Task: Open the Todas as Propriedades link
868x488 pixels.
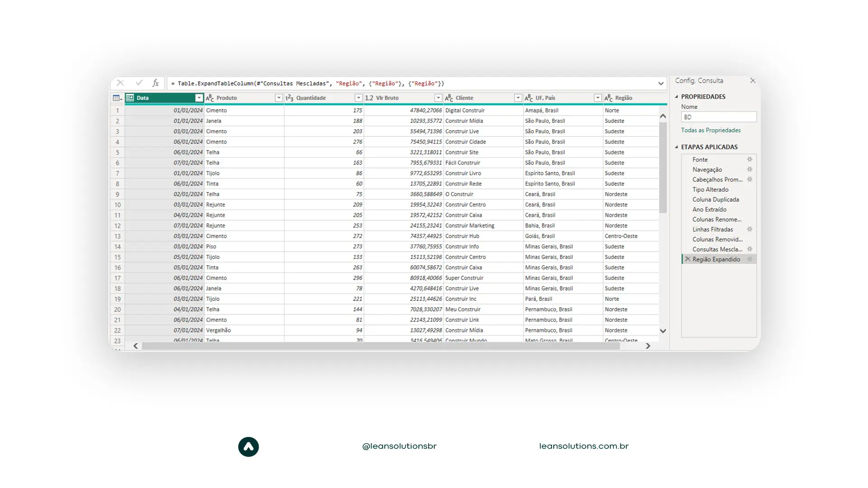Action: point(711,130)
